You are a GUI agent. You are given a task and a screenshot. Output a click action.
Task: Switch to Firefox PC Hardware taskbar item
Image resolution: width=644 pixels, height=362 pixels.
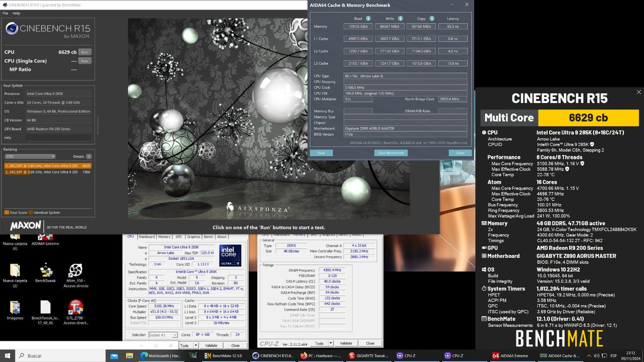(x=320, y=355)
